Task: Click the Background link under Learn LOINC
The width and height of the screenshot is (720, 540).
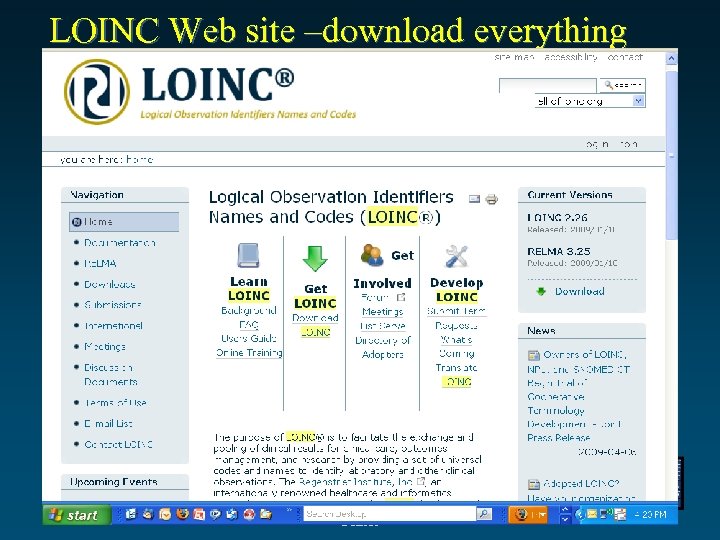Action: click(248, 310)
